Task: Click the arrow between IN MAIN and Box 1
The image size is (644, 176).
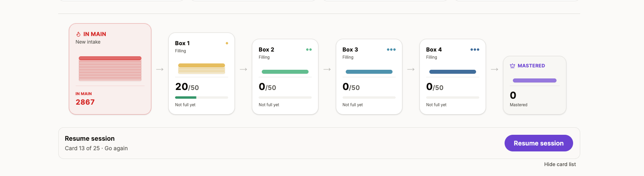Action: [160, 69]
